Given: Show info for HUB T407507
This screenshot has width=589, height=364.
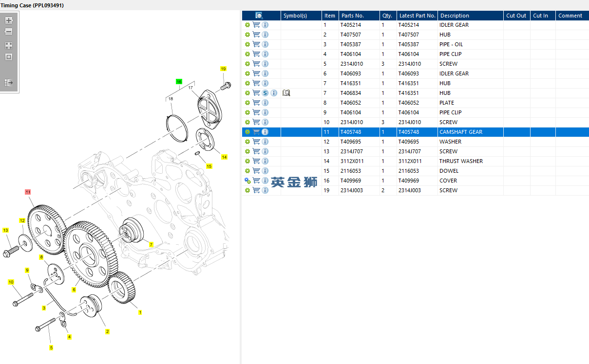Looking at the screenshot, I should coord(265,35).
